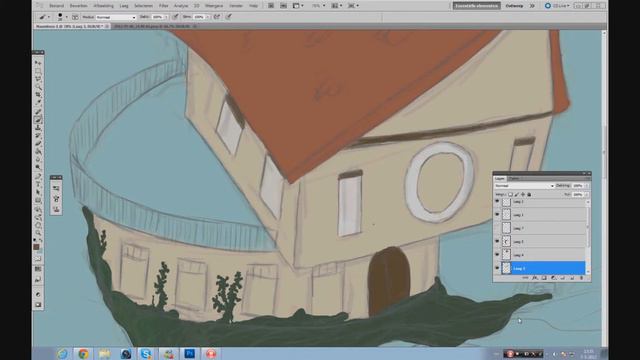
Task: Enable airbrush mode in options bar
Action: coord(217,17)
